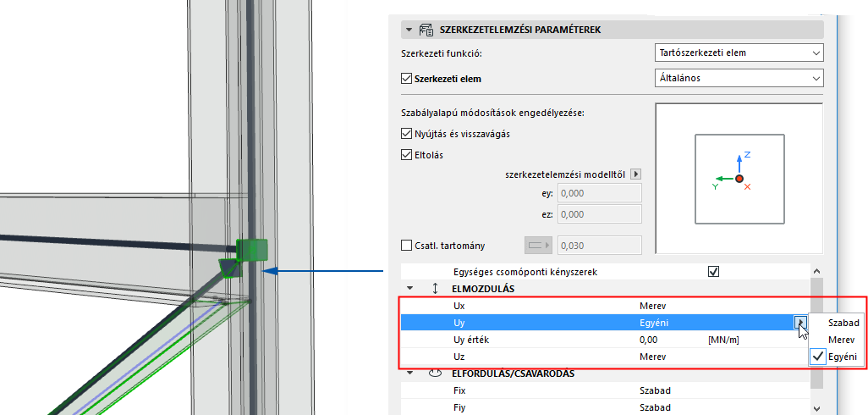This screenshot has width=868, height=415.
Task: Click the Uy érték 0,00 value
Action: pos(648,340)
